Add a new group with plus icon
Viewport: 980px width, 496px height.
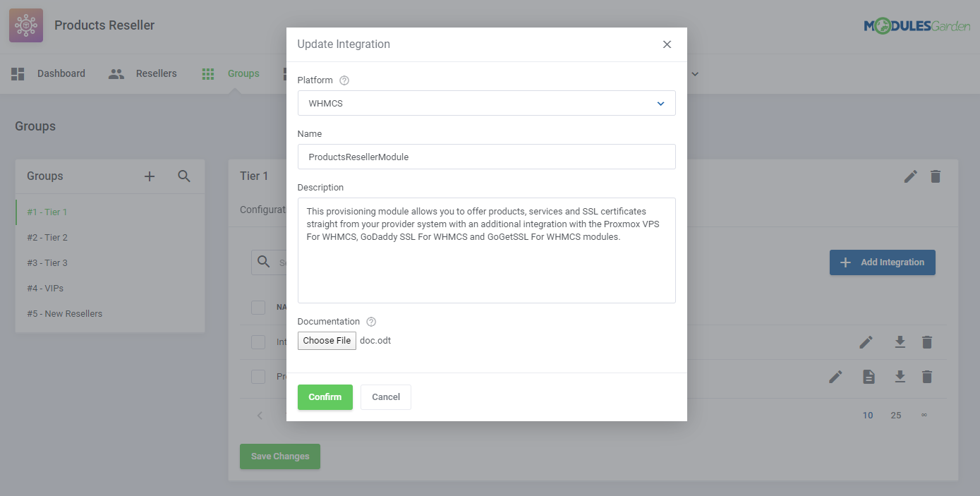(x=150, y=176)
